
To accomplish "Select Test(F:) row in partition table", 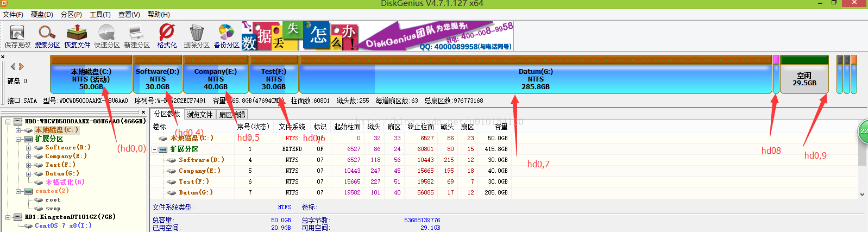I will click(x=330, y=182).
